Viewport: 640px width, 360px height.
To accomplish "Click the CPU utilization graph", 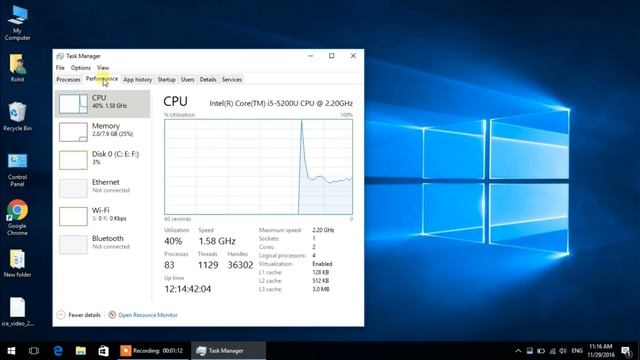I will 258,167.
